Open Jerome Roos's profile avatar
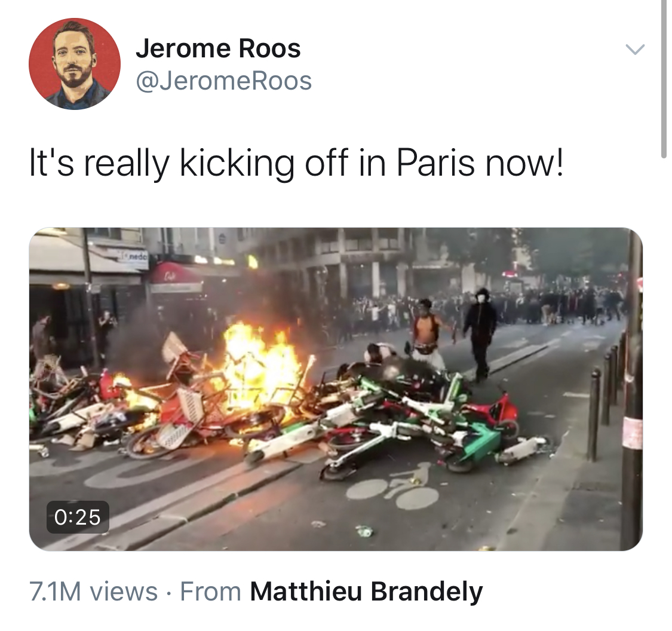 tap(75, 64)
